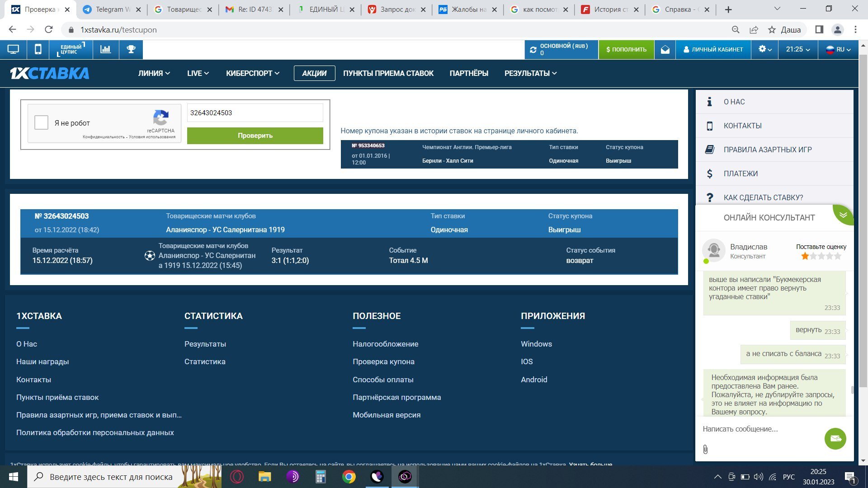The image size is (868, 488).
Task: Expand the settings gear dropdown
Action: [765, 50]
